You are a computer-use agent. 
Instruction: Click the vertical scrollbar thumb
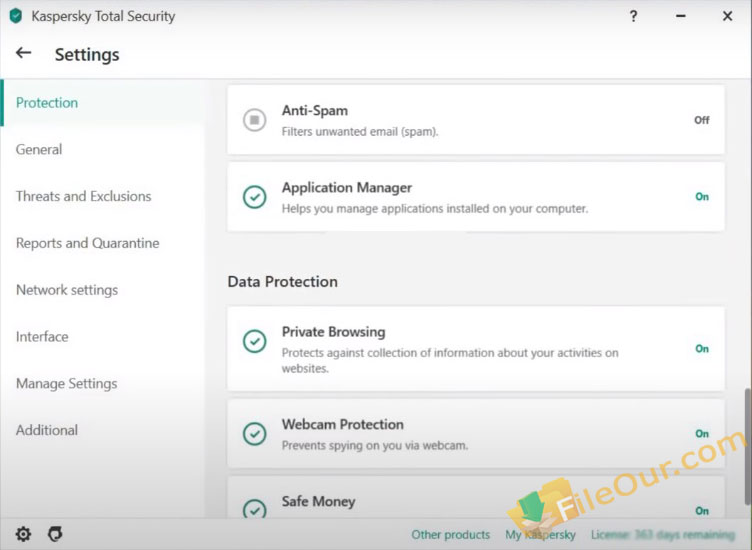click(747, 446)
